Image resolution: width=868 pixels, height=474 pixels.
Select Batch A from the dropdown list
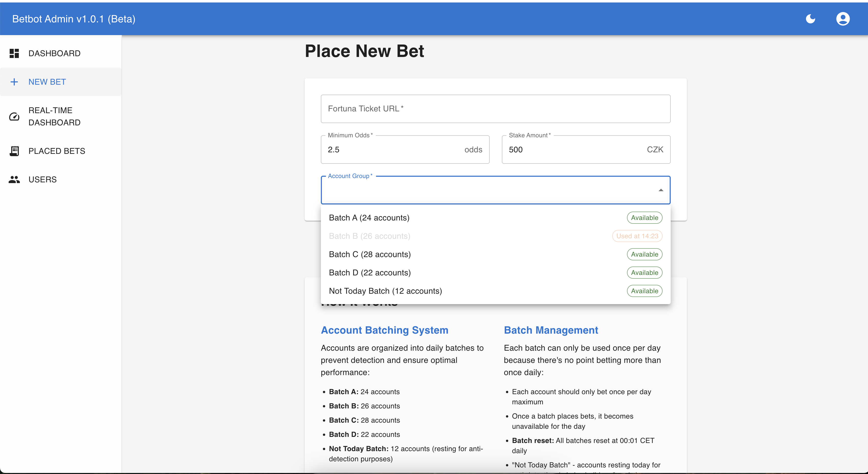pyautogui.click(x=369, y=217)
